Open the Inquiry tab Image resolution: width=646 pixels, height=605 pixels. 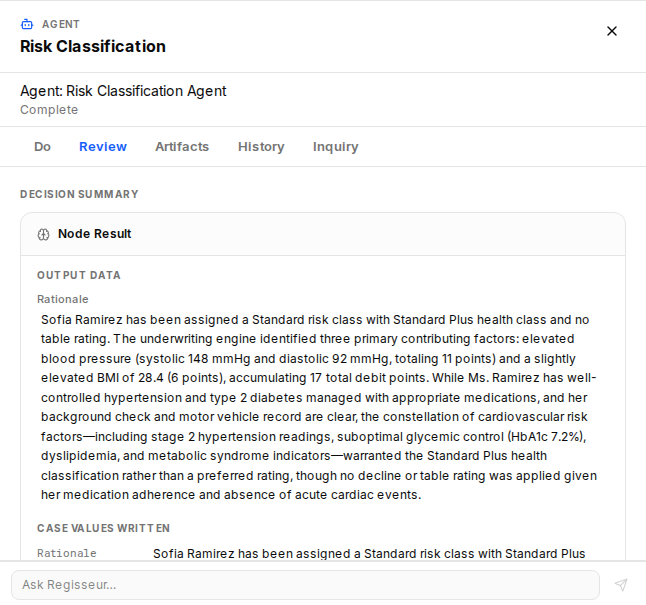[x=335, y=147]
